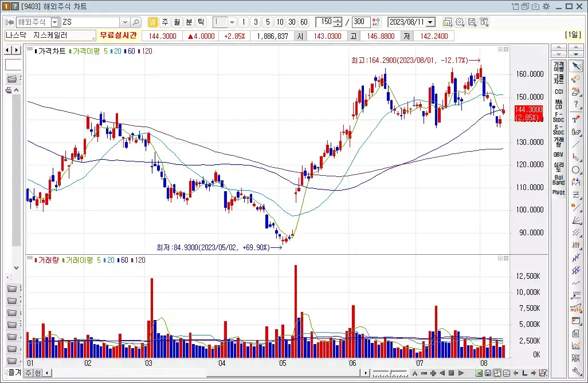Select the trend line drawing tool
Viewport: 588px width, 383px height.
pyautogui.click(x=575, y=145)
